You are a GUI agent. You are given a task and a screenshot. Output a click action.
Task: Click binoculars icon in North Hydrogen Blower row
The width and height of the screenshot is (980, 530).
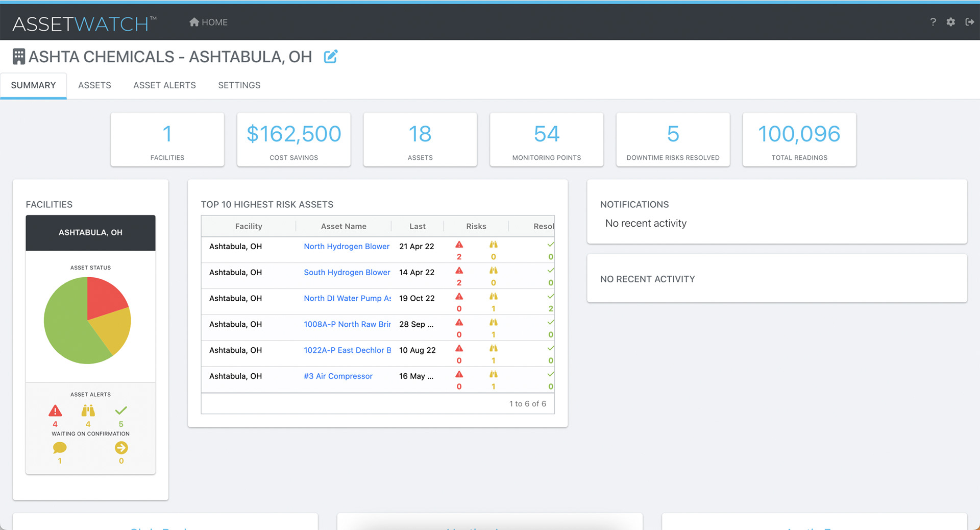(x=494, y=245)
